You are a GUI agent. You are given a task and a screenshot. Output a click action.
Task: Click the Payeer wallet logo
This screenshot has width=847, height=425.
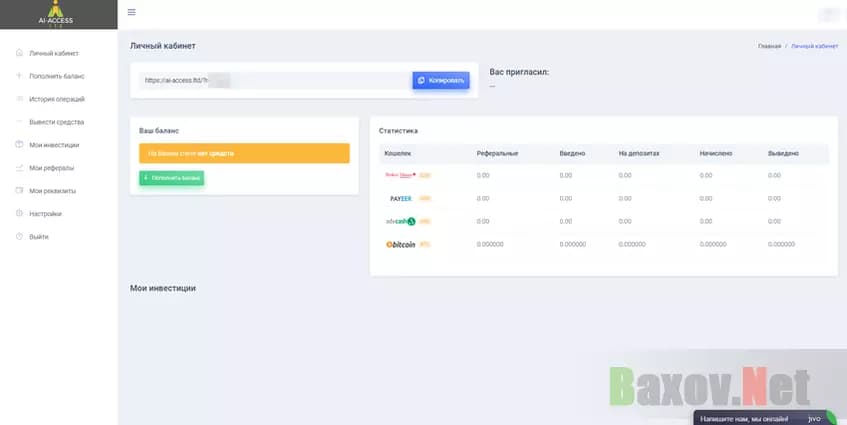tap(401, 198)
